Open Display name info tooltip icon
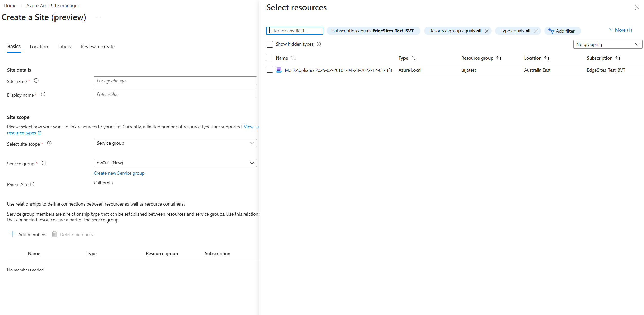The image size is (644, 315). point(43,94)
